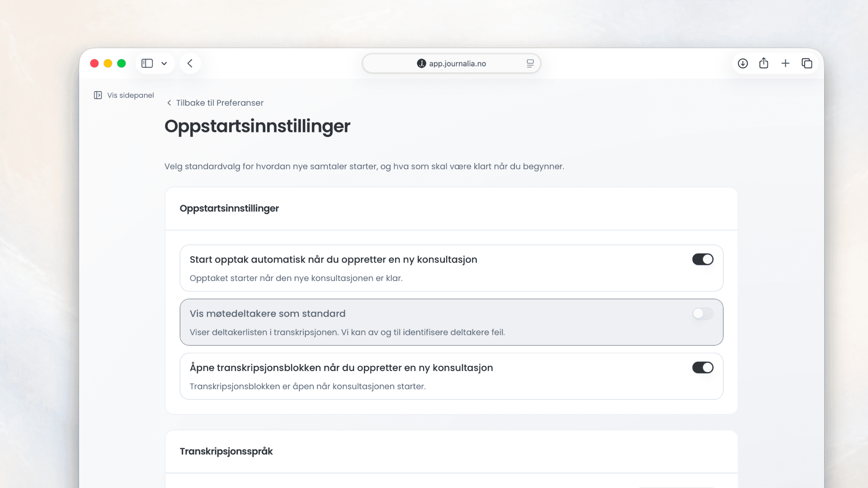Select the Vis møtedeltakere som standard card
868x488 pixels.
coord(451,322)
